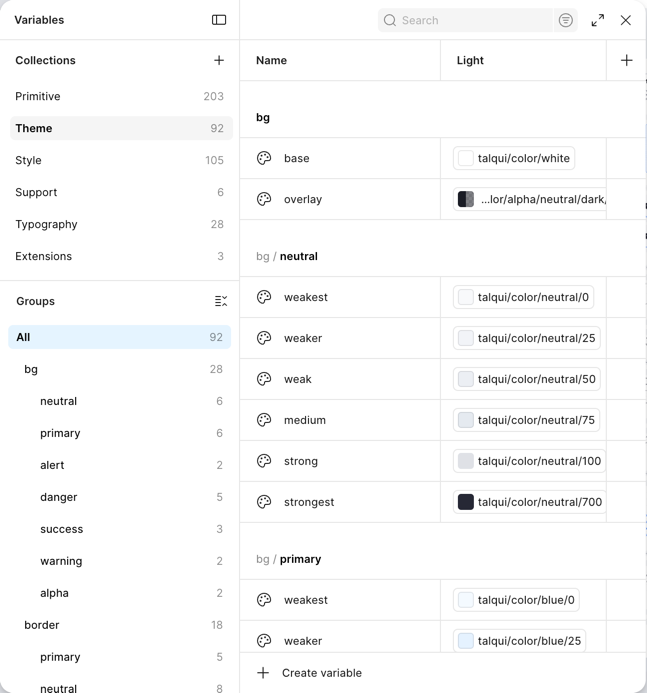Select the Theme collection
Viewport: 647px width, 693px height.
(x=121, y=128)
